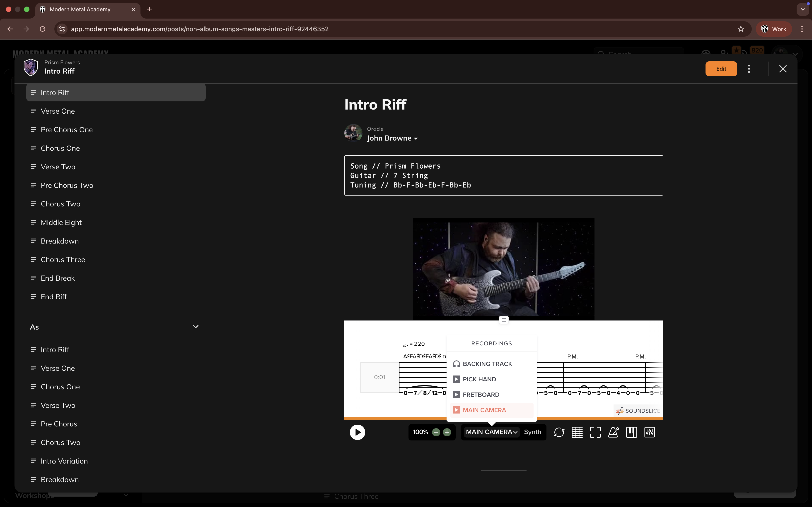The image size is (812, 507).
Task: Open the fretboard grid view icon
Action: point(577,432)
